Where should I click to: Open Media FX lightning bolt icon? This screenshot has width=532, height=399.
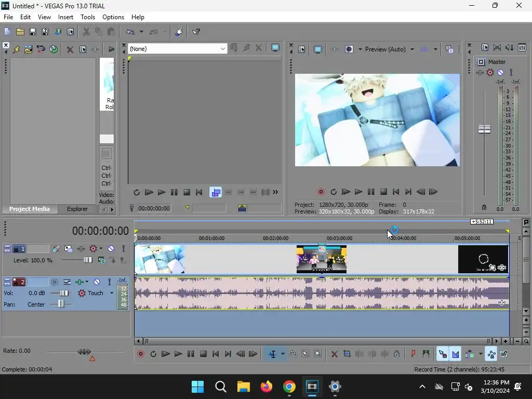click(x=16, y=49)
